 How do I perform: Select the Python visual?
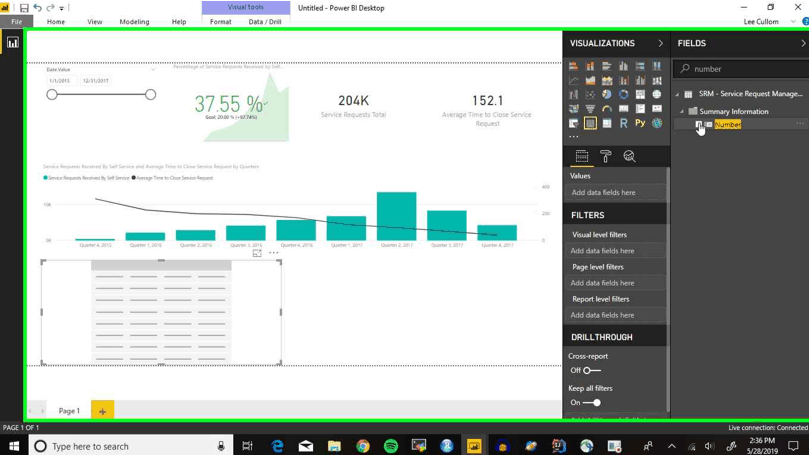tap(640, 123)
